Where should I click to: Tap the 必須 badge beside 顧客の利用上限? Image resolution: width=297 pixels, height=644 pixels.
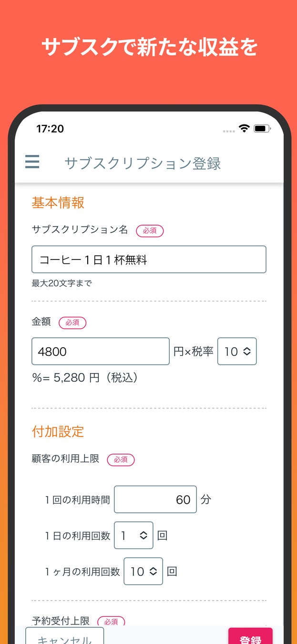point(121,459)
